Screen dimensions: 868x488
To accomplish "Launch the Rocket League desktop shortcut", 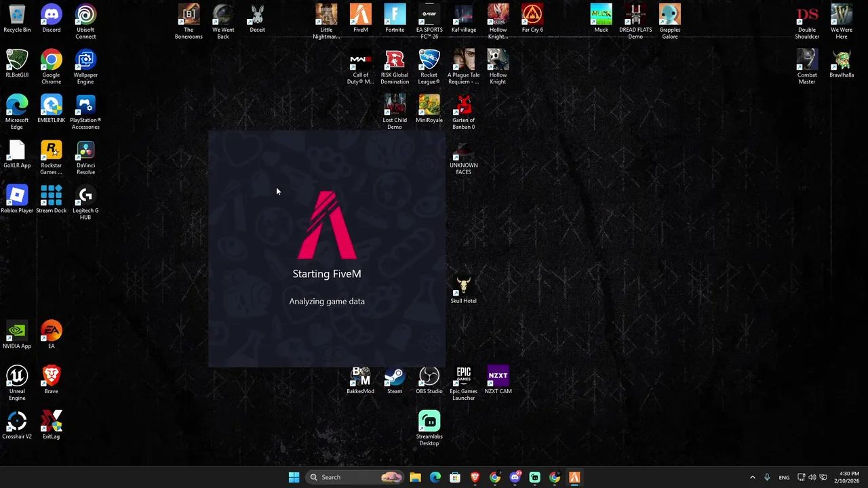I will click(x=429, y=67).
